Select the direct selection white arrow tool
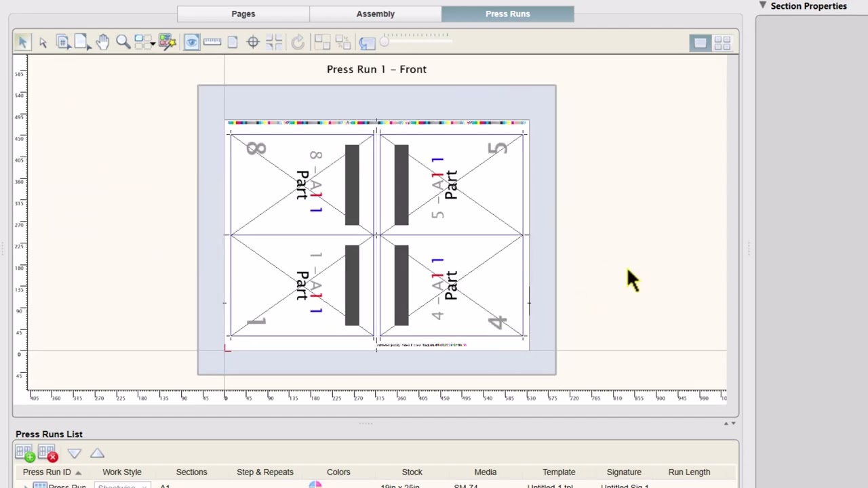 click(x=43, y=43)
